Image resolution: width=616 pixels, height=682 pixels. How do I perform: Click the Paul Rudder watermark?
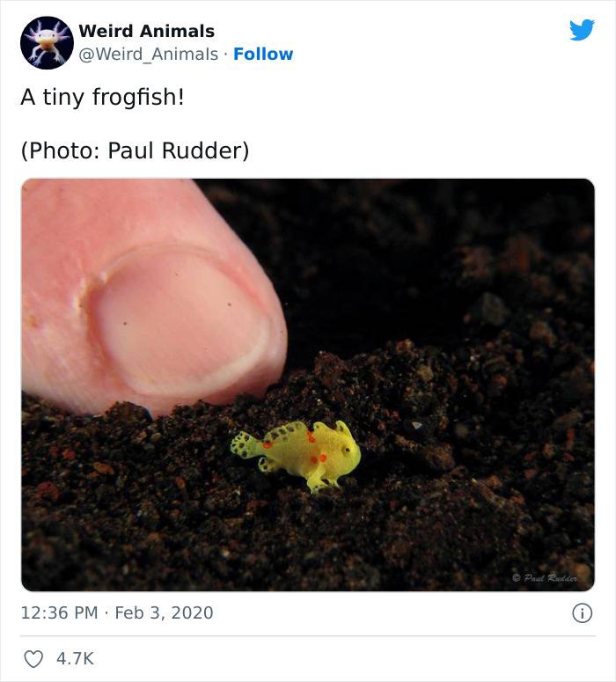pos(545,578)
